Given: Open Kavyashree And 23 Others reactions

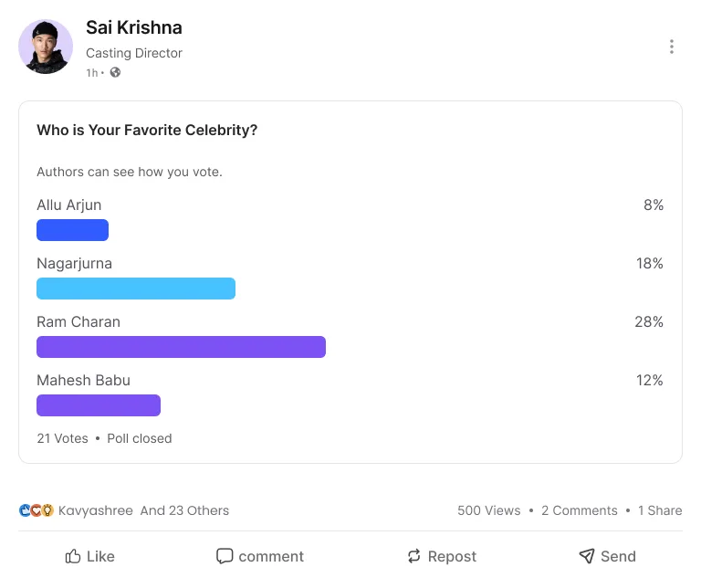Looking at the screenshot, I should [143, 510].
